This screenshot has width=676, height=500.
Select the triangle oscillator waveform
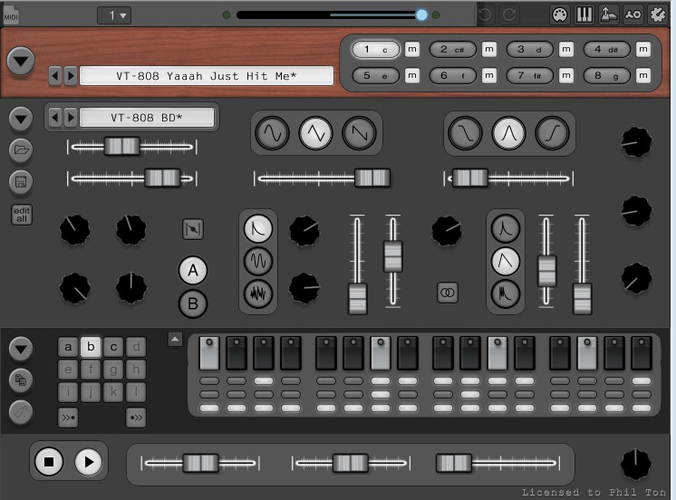click(x=316, y=133)
